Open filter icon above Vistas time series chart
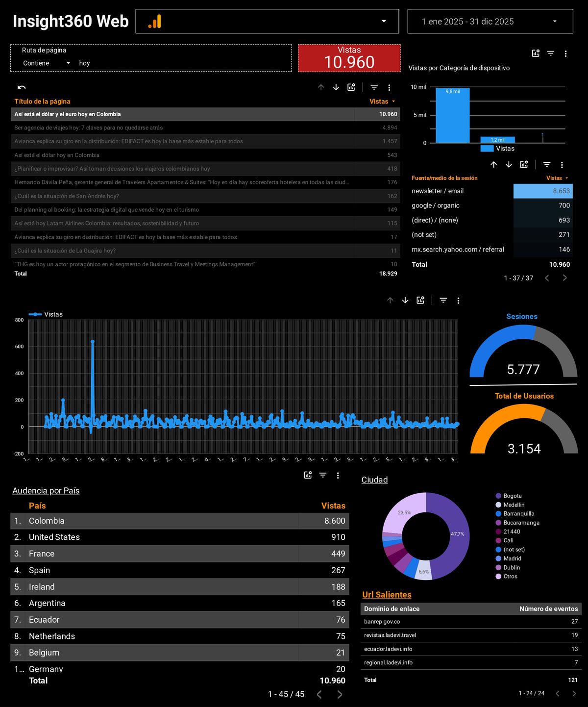The width and height of the screenshot is (588, 707). pos(443,301)
